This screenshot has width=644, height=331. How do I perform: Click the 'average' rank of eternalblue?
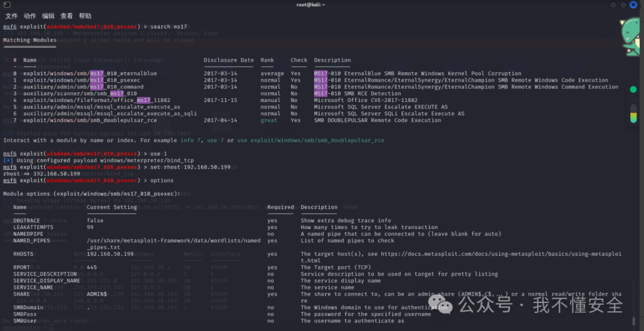272,73
